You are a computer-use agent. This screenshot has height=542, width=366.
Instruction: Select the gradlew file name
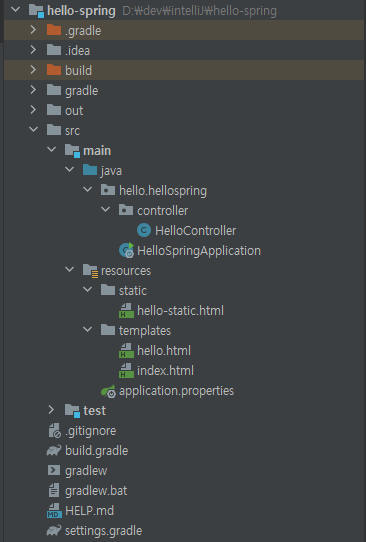pyautogui.click(x=86, y=471)
